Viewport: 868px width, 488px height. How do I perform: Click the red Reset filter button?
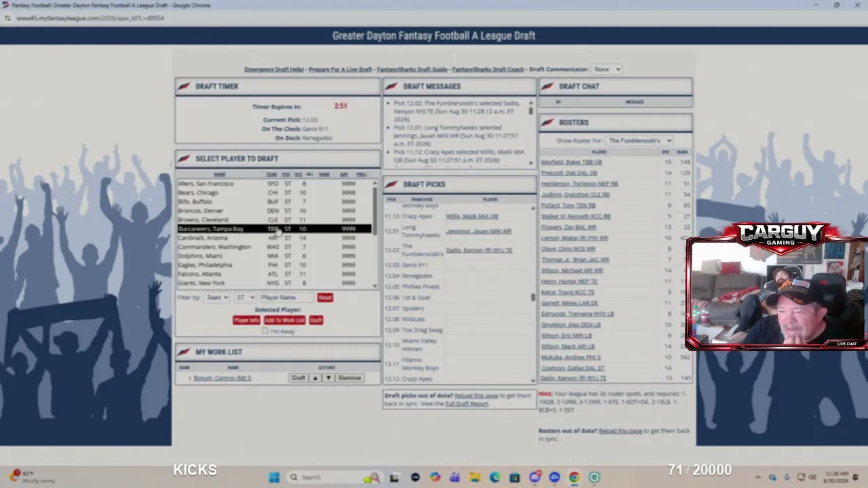tap(325, 298)
